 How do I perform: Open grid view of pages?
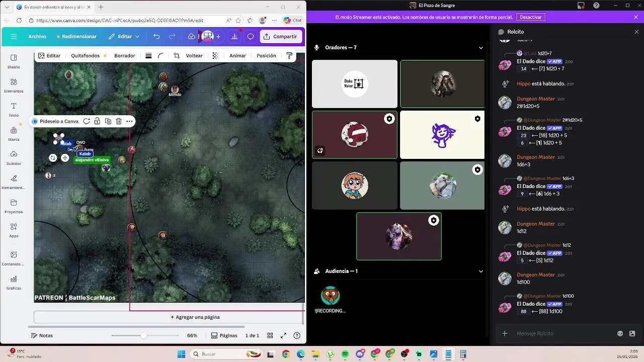click(270, 335)
